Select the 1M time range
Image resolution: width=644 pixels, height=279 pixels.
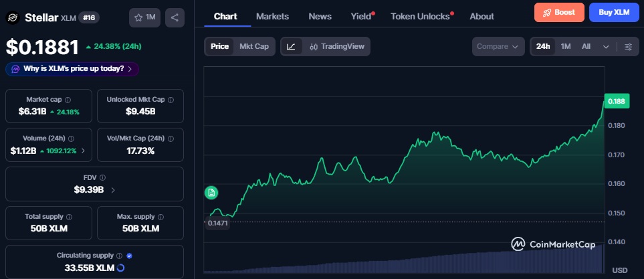pyautogui.click(x=566, y=46)
